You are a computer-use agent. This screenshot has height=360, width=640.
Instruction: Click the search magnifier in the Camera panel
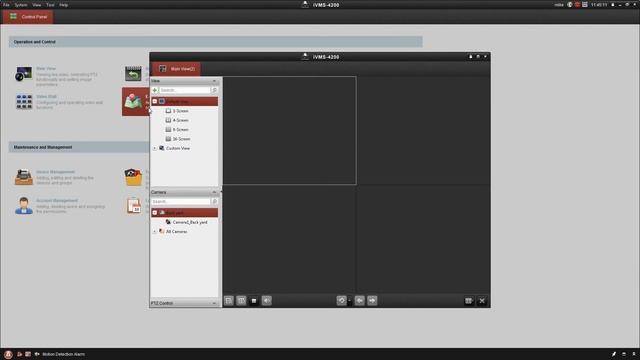[x=214, y=202]
